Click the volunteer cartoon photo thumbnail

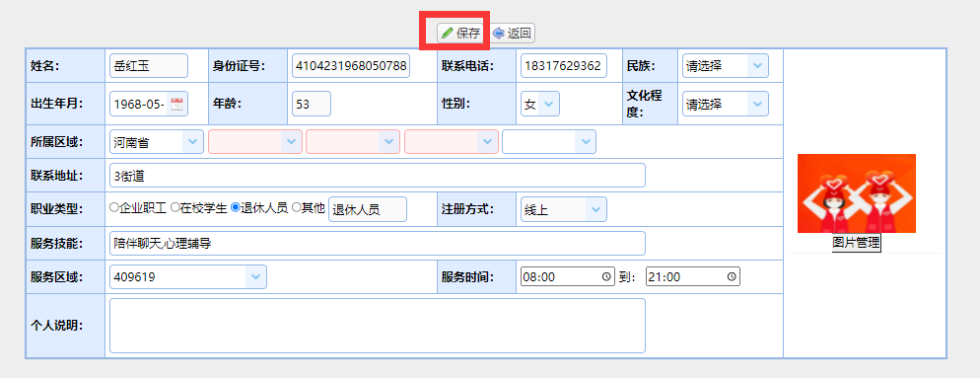click(856, 193)
